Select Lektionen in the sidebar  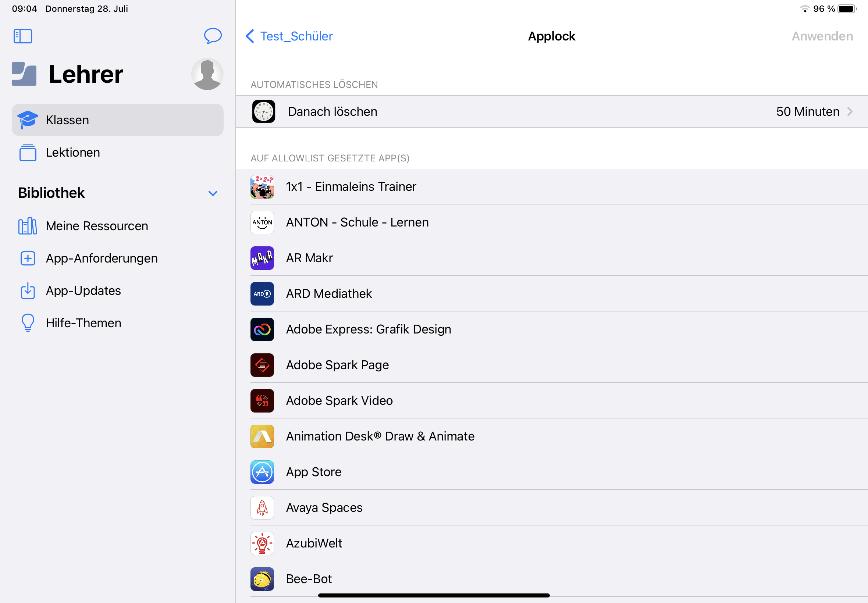pos(118,152)
